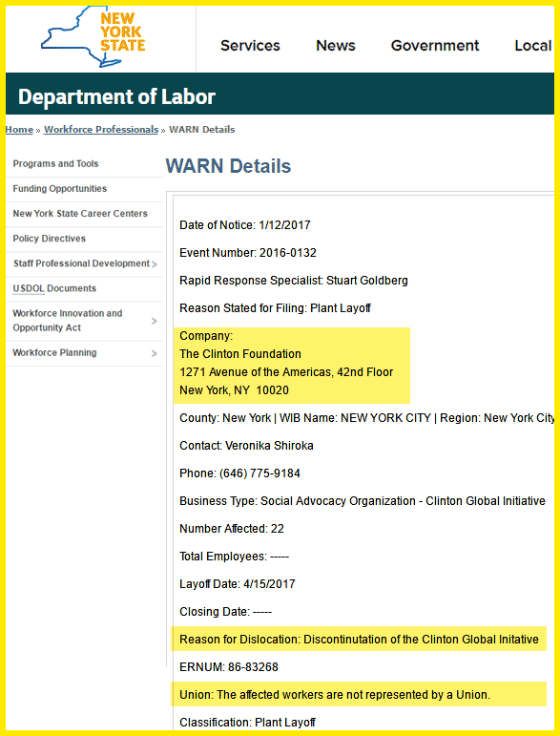Open Workforce Innovation and Opportunity Act
The width and height of the screenshot is (560, 736).
tap(68, 321)
